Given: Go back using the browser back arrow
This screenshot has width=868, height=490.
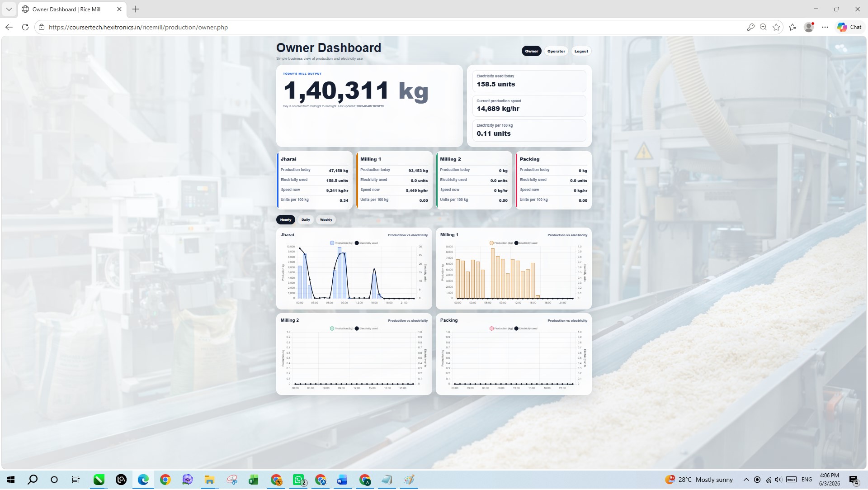Looking at the screenshot, I should (9, 27).
